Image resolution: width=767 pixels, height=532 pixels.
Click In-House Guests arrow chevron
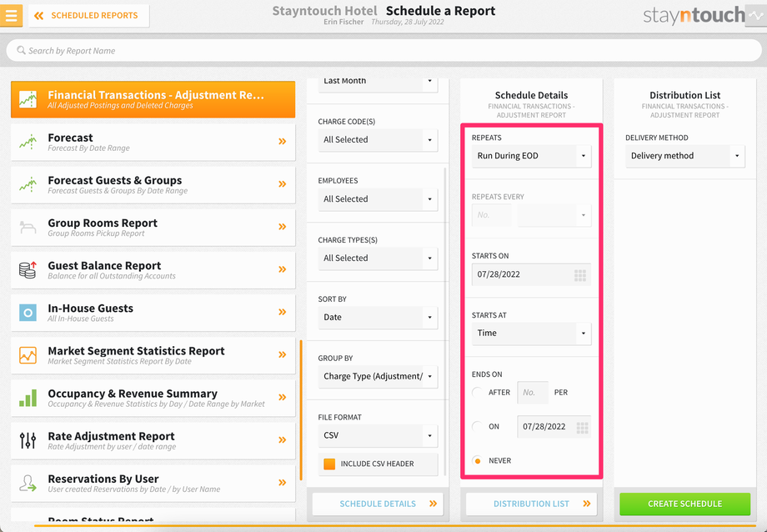coord(283,312)
